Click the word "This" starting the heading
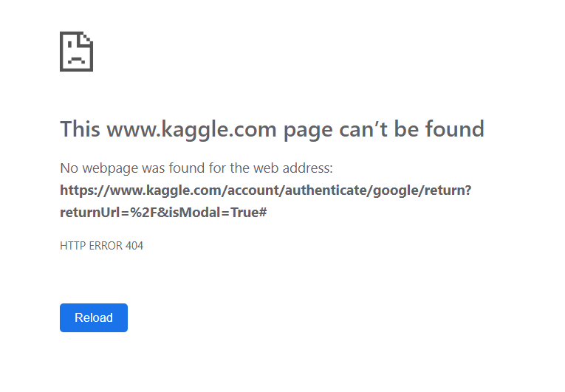The height and width of the screenshot is (392, 565). (x=80, y=128)
